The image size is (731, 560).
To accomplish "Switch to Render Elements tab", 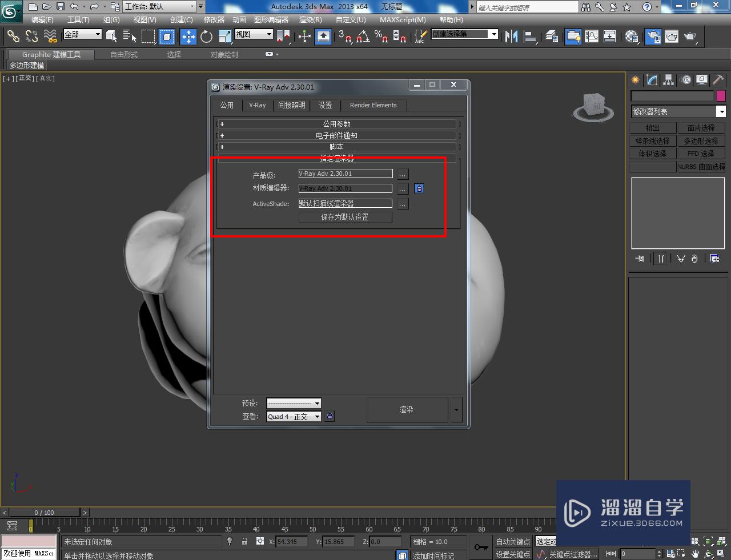I will coord(373,105).
